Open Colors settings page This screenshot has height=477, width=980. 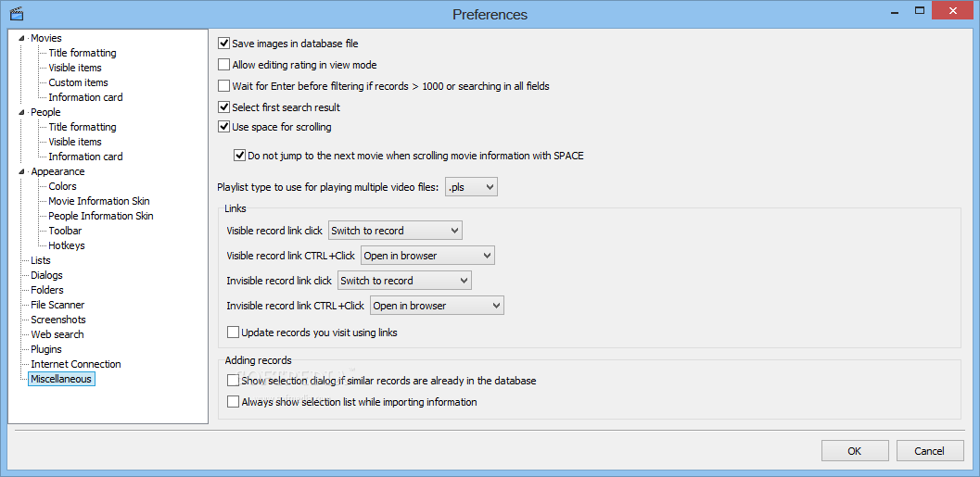click(x=62, y=186)
